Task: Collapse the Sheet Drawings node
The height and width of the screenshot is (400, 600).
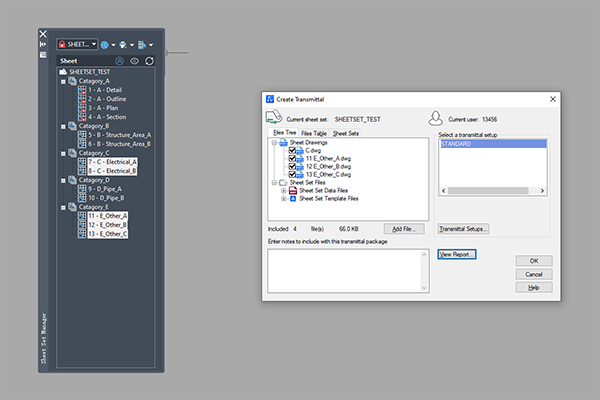Action: click(274, 142)
